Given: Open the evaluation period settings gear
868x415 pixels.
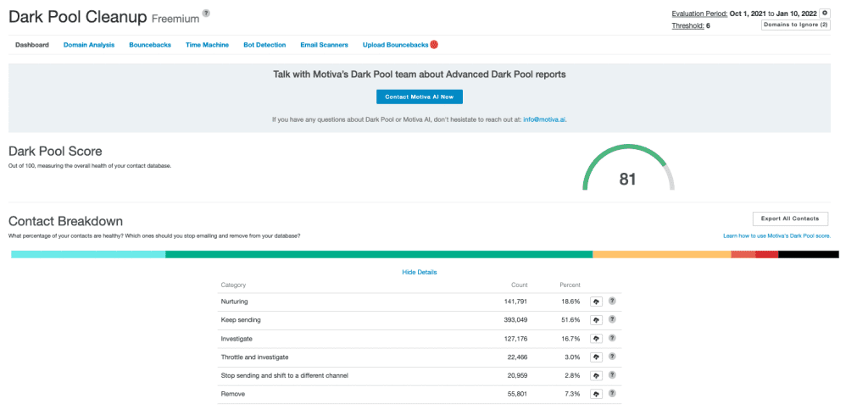Looking at the screenshot, I should [x=825, y=14].
